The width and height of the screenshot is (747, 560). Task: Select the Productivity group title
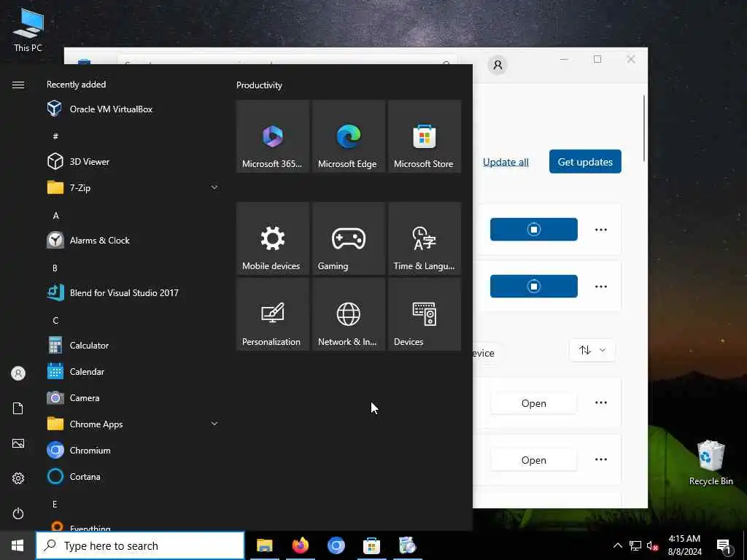coord(259,85)
